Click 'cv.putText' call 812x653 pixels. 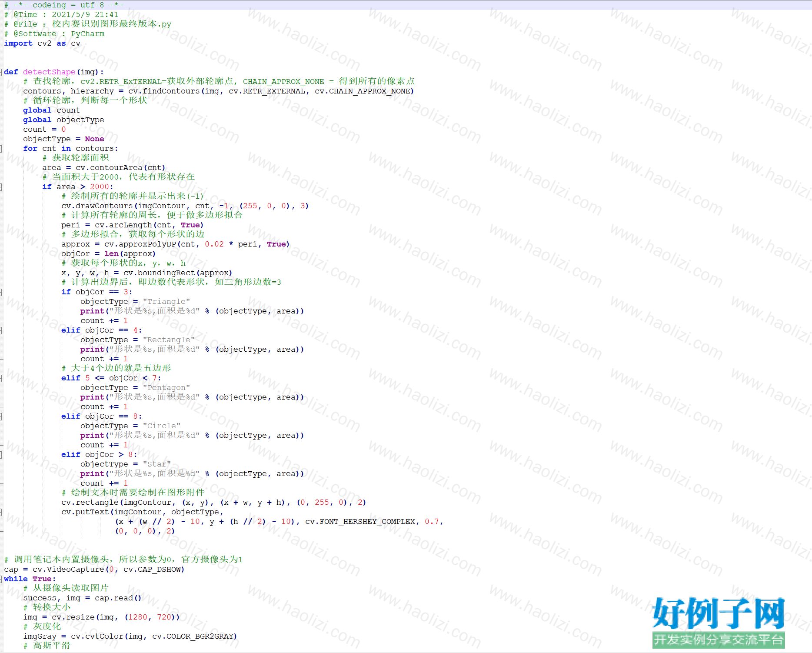pos(85,512)
